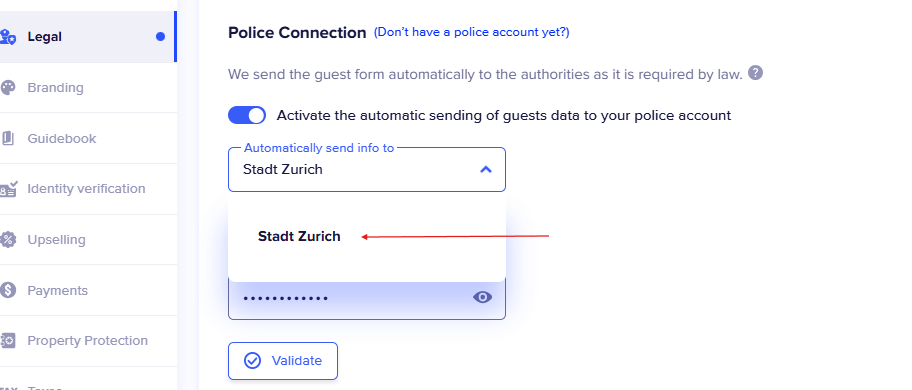
Task: Click the Payments dollar coin icon
Action: pos(8,290)
